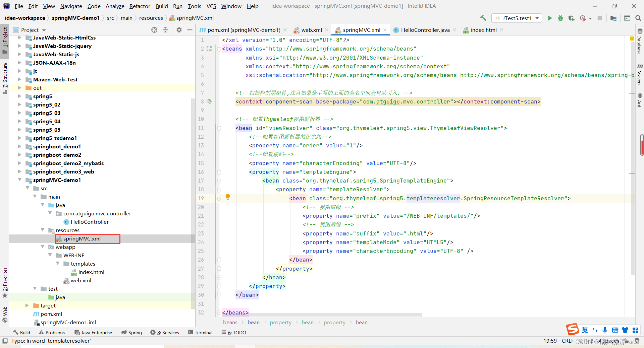
Task: Close the web.xml editor tab
Action: (327, 30)
